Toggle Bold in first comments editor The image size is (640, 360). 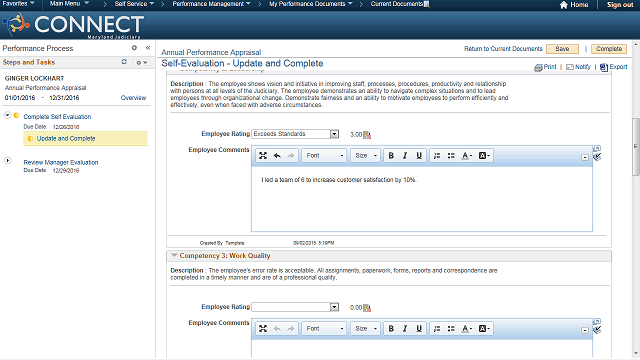coord(391,156)
